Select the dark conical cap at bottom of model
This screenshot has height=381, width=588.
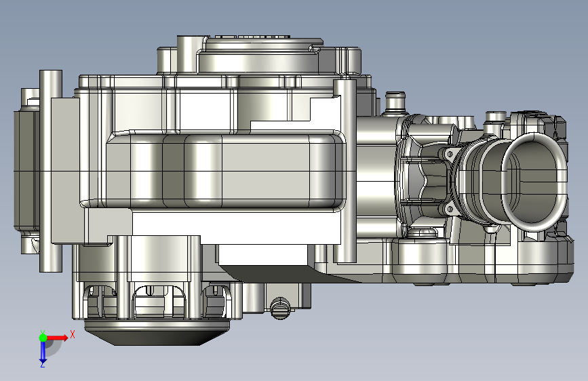pyautogui.click(x=157, y=332)
